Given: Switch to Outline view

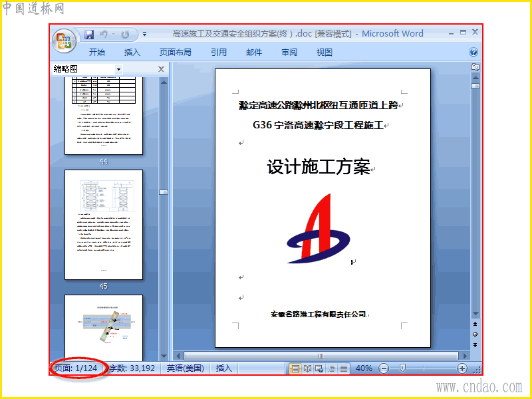Looking at the screenshot, I should pyautogui.click(x=331, y=368).
